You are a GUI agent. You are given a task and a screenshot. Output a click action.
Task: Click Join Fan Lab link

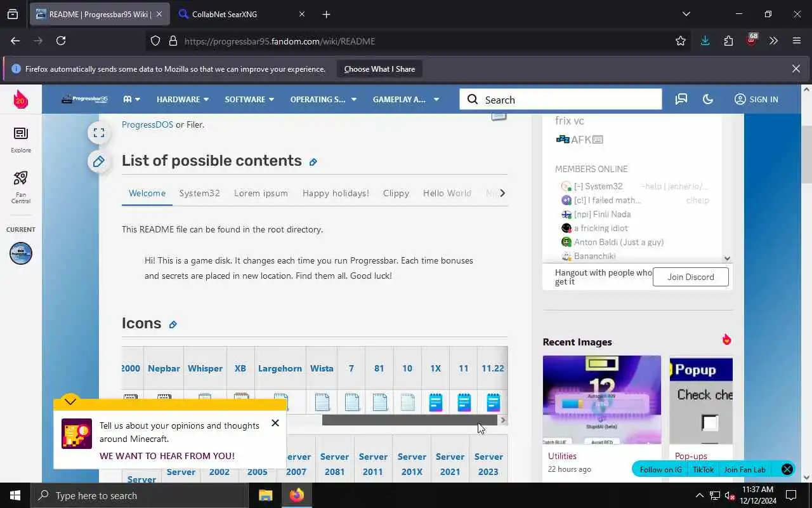[745, 470]
